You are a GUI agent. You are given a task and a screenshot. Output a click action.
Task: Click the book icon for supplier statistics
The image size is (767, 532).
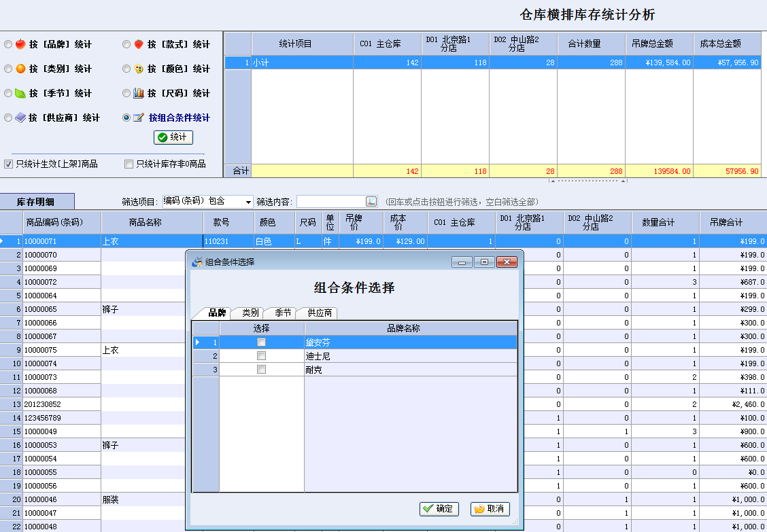coord(20,118)
